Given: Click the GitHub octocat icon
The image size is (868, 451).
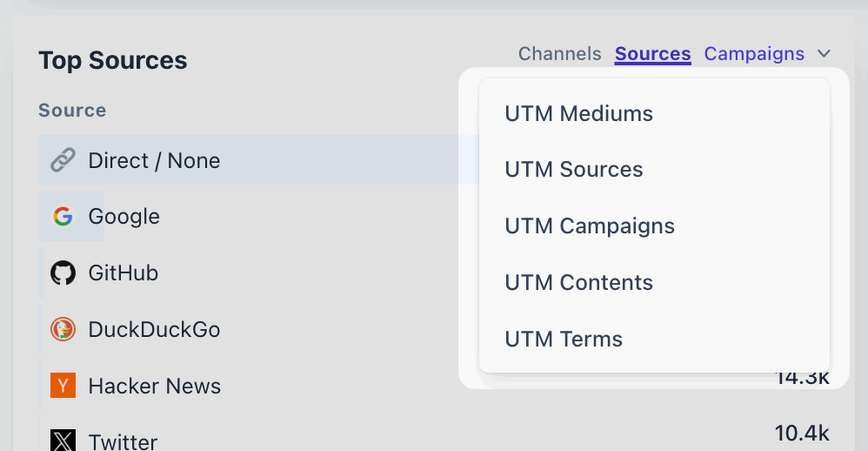Looking at the screenshot, I should (x=63, y=273).
